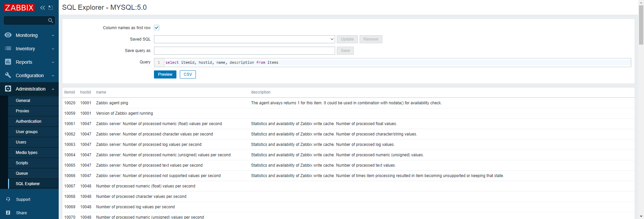Image resolution: width=644 pixels, height=219 pixels.
Task: Open the Proxies menu item
Action: (33, 111)
